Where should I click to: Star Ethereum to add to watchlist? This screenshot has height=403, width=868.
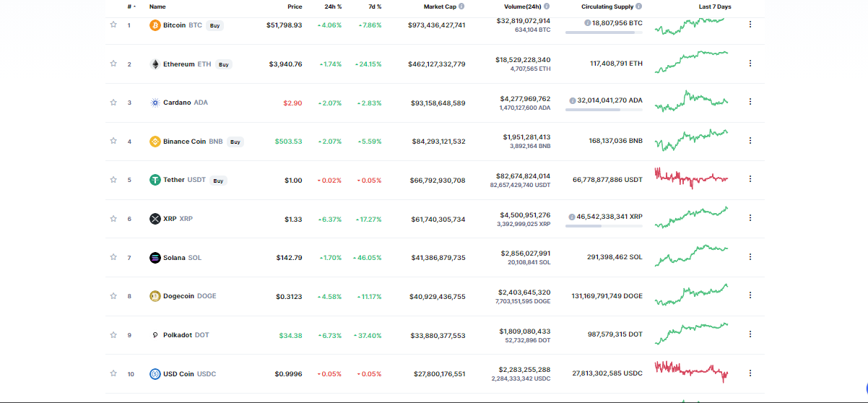click(x=113, y=64)
